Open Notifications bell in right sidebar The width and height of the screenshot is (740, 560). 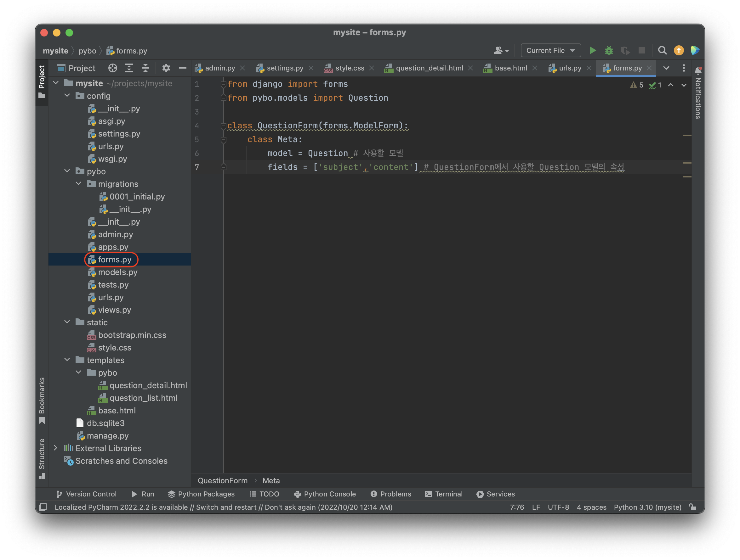pos(698,70)
